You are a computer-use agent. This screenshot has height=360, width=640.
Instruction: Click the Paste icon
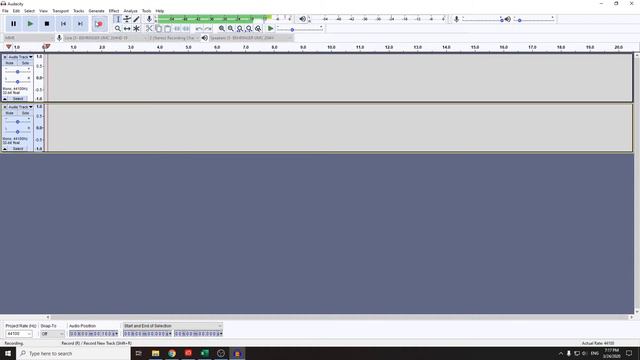point(167,29)
